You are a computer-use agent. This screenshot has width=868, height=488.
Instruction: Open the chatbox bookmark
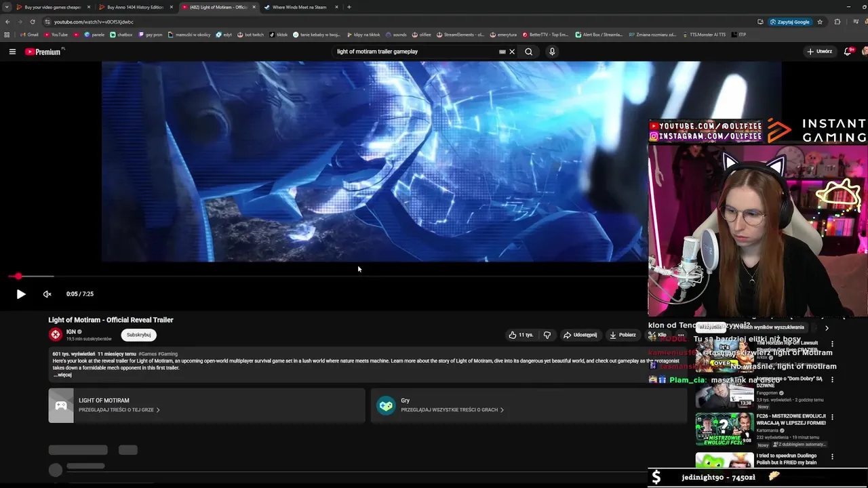121,35
